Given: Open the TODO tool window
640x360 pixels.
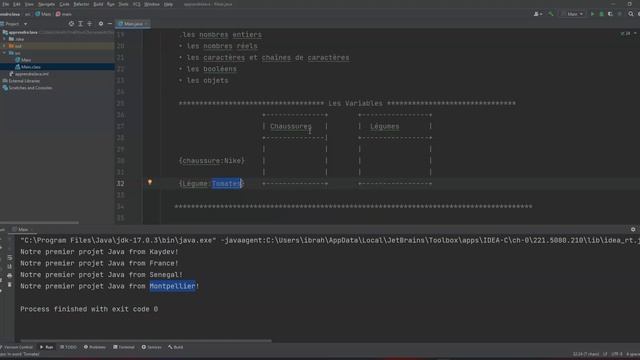Looking at the screenshot, I should 68,347.
